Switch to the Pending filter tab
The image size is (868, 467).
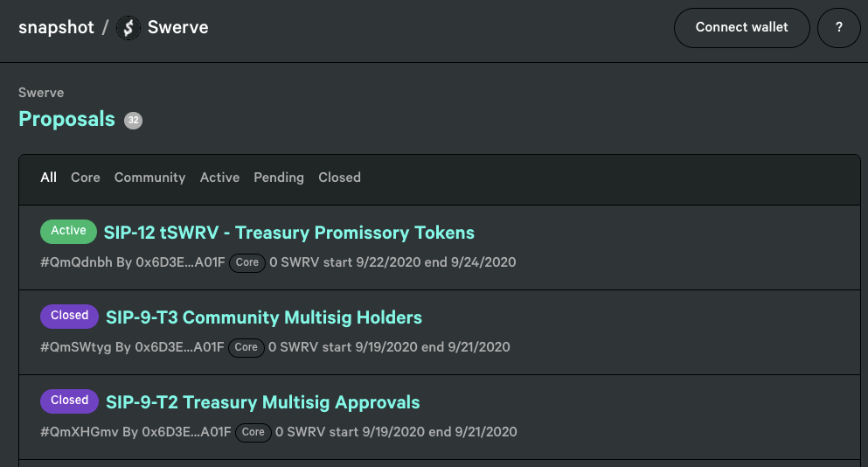point(279,178)
